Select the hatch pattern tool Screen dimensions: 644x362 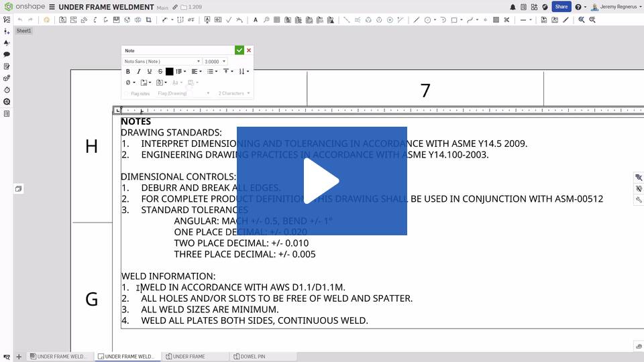tap(496, 19)
